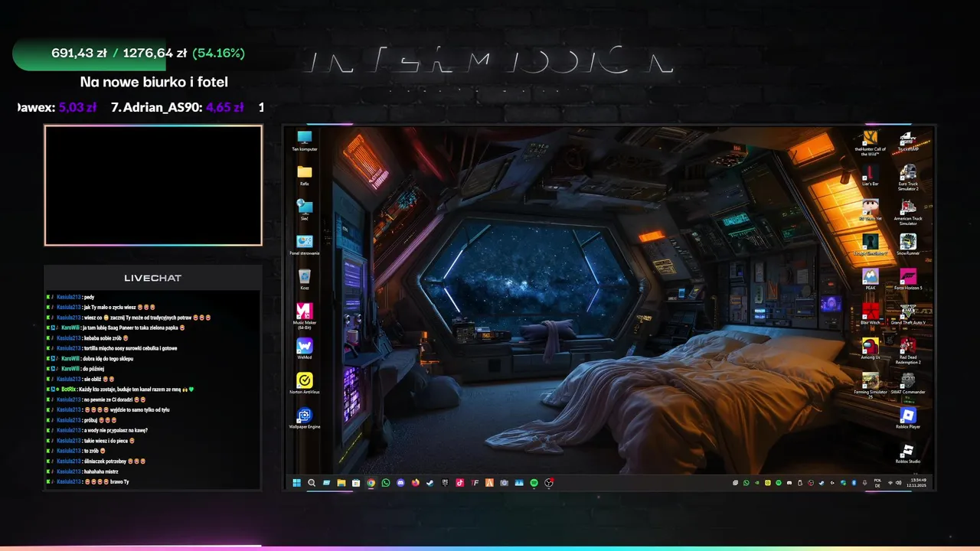
Task: Select KaroWill message 'dobra idę do tego sklepu'
Action: [90, 358]
